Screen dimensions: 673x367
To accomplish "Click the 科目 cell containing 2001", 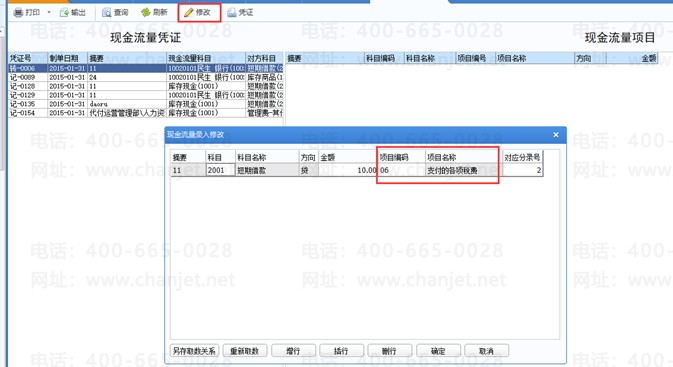I will click(x=220, y=170).
